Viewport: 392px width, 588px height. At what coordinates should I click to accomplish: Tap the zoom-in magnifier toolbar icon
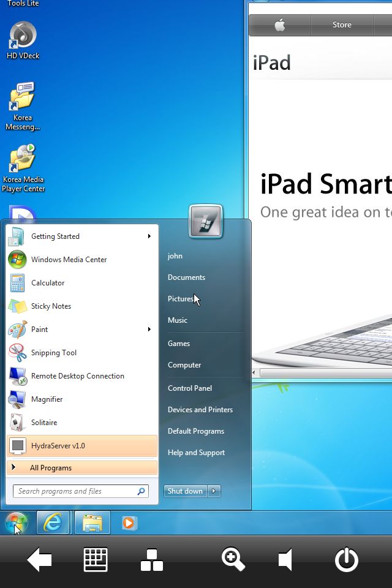click(233, 559)
